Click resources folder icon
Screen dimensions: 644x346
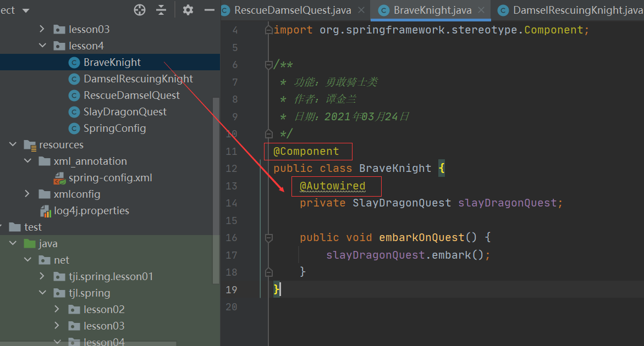[30, 145]
